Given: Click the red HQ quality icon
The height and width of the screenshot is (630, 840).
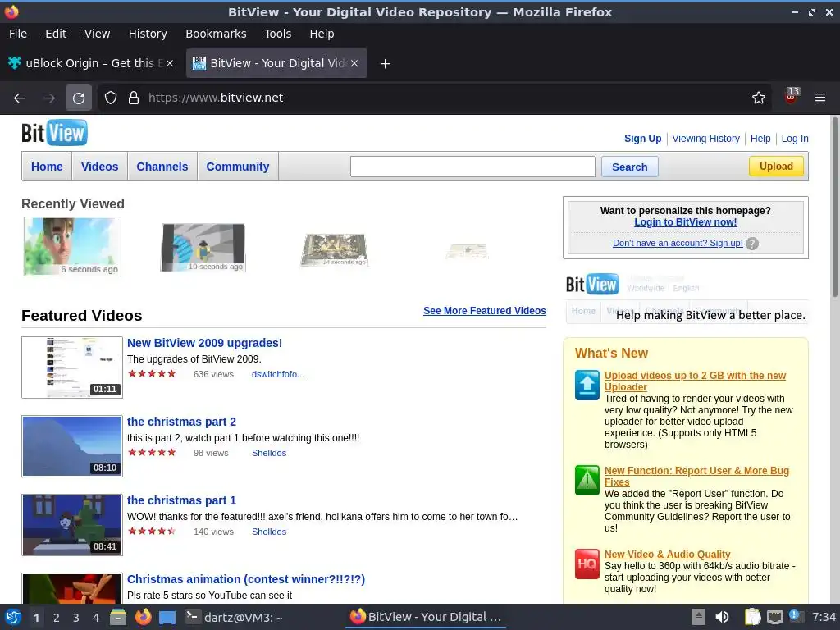Looking at the screenshot, I should tap(587, 564).
